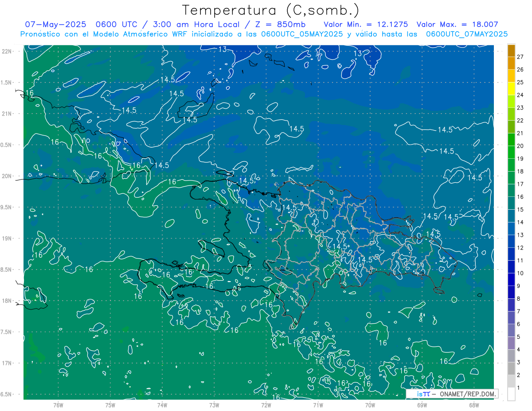
Task: Click the colorbar value label '20'
Action: tap(520, 146)
